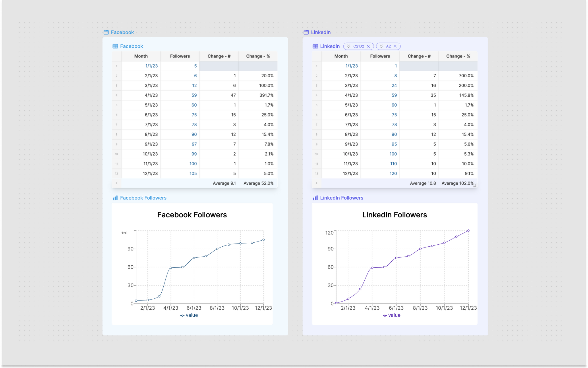Select the Facebook table title

131,46
